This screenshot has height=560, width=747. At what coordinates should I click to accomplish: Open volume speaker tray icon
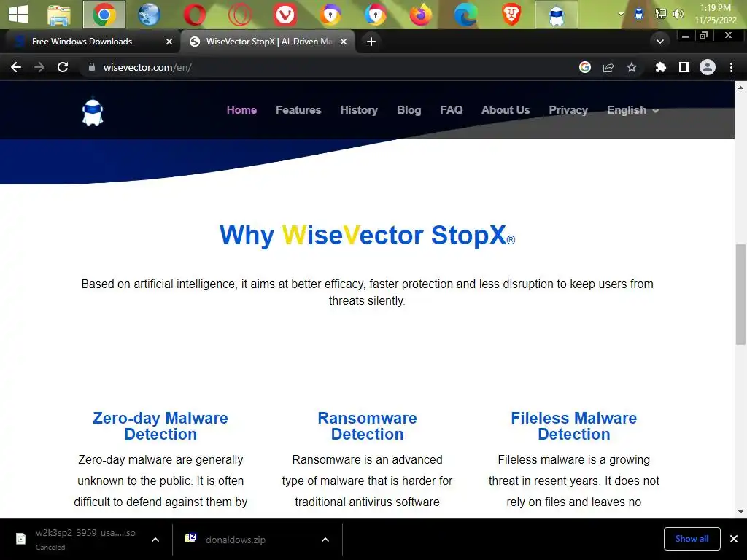coord(678,14)
